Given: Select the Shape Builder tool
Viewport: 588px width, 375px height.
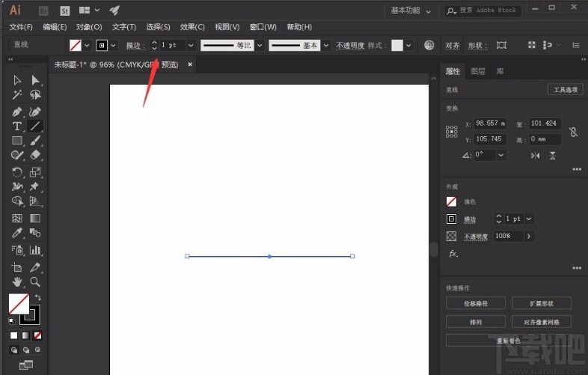Looking at the screenshot, I should click(x=17, y=201).
